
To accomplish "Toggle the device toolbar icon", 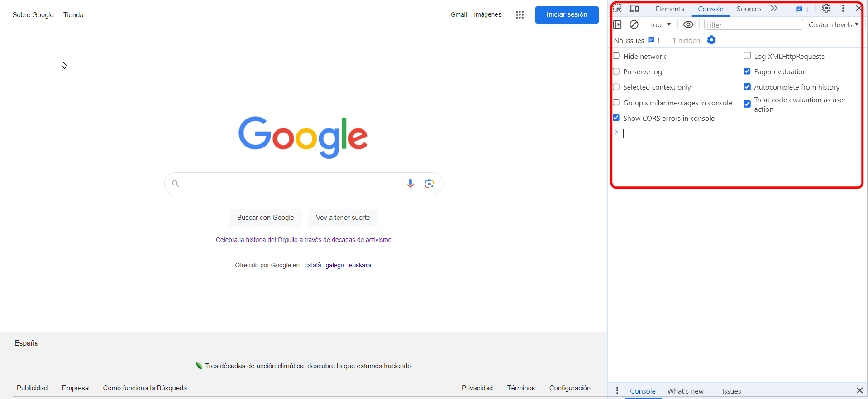I will click(x=634, y=9).
